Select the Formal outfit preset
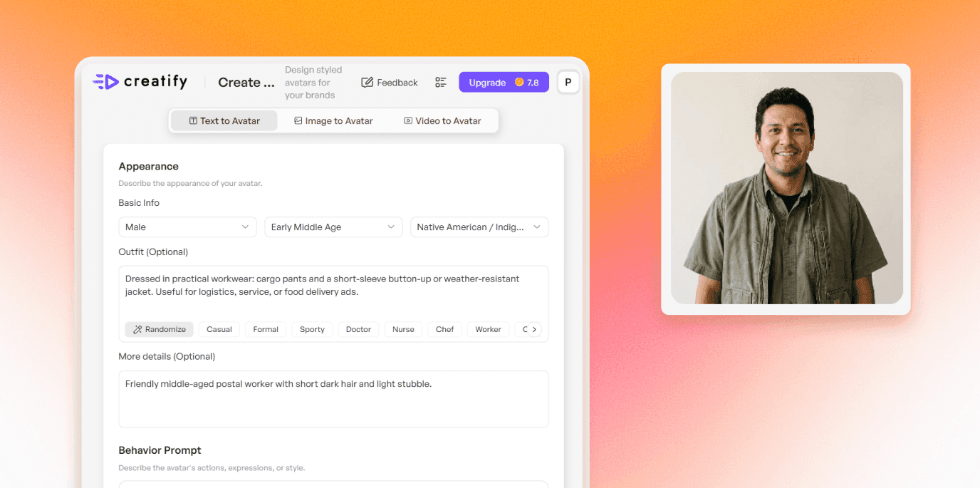Viewport: 980px width, 488px height. click(x=266, y=329)
